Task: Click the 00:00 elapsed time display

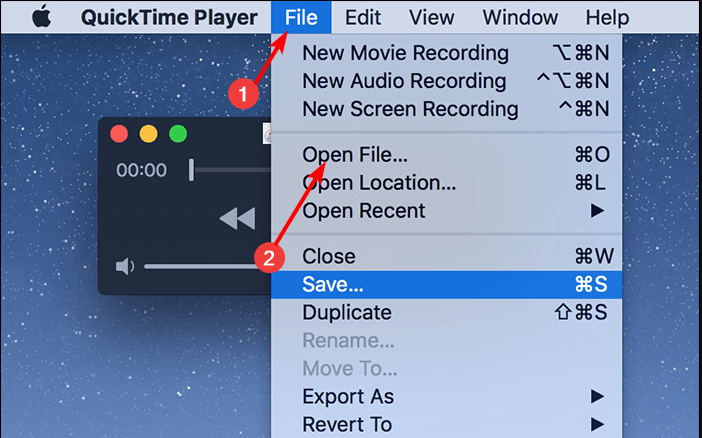Action: 141,170
